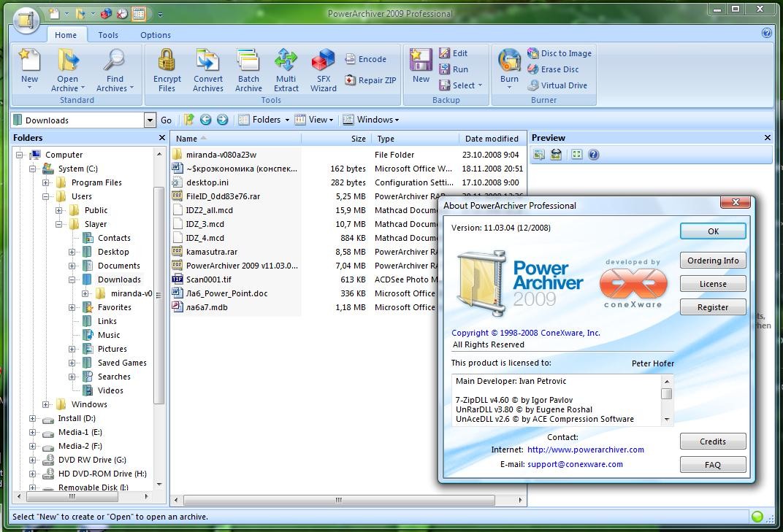Expand the Pictures folder node
Image resolution: width=783 pixels, height=532 pixels.
point(72,350)
